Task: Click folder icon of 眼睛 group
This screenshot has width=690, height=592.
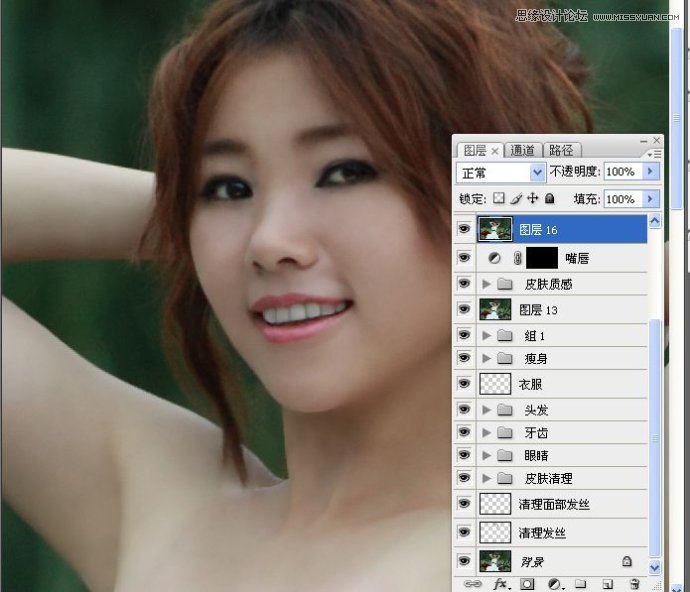Action: pos(505,455)
